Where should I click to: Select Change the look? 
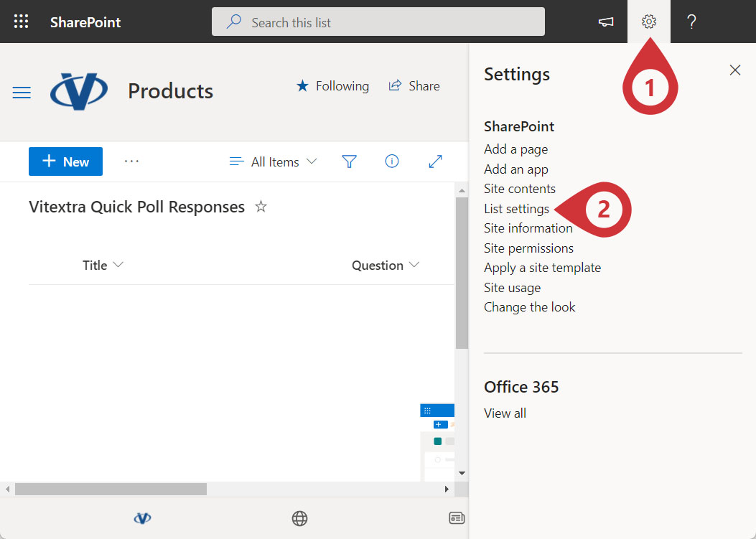point(529,307)
